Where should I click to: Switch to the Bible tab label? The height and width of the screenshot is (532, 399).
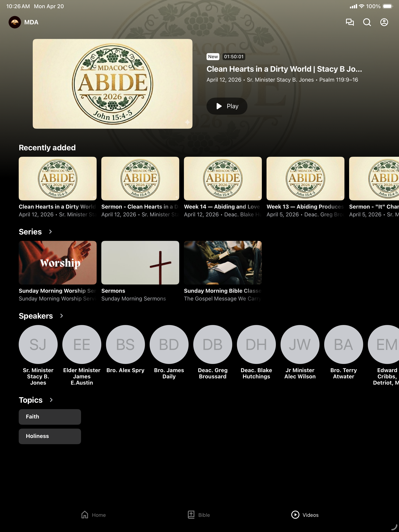[204, 515]
